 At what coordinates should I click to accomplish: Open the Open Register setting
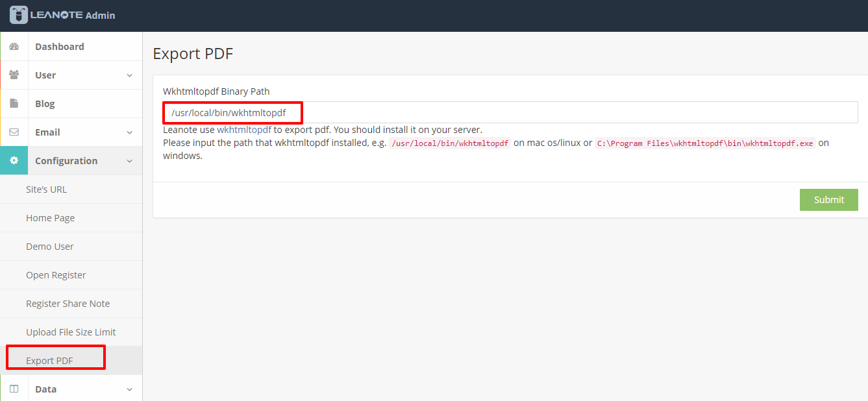(71, 275)
